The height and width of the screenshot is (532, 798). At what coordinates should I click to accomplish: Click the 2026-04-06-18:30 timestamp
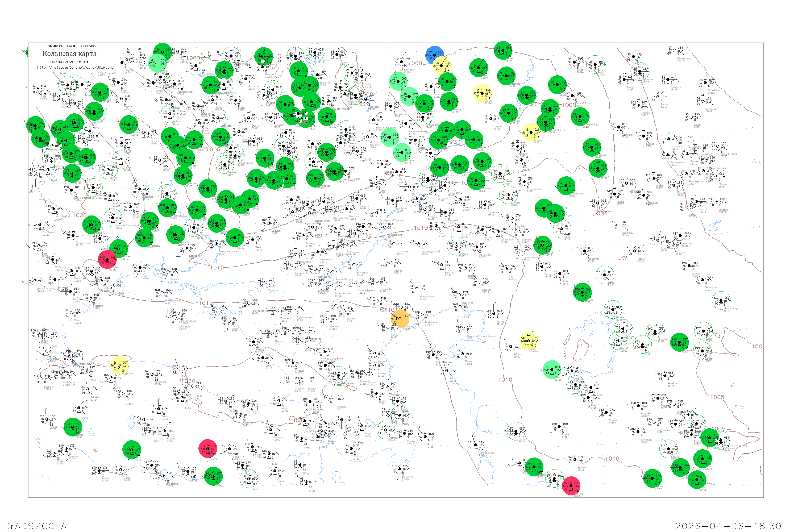(728, 526)
